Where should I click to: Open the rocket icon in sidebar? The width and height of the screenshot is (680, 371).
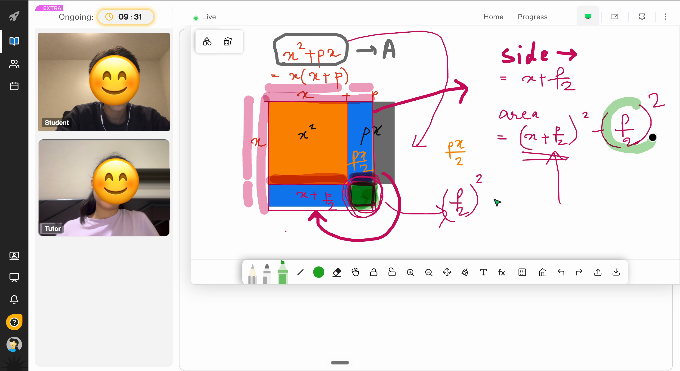(14, 16)
